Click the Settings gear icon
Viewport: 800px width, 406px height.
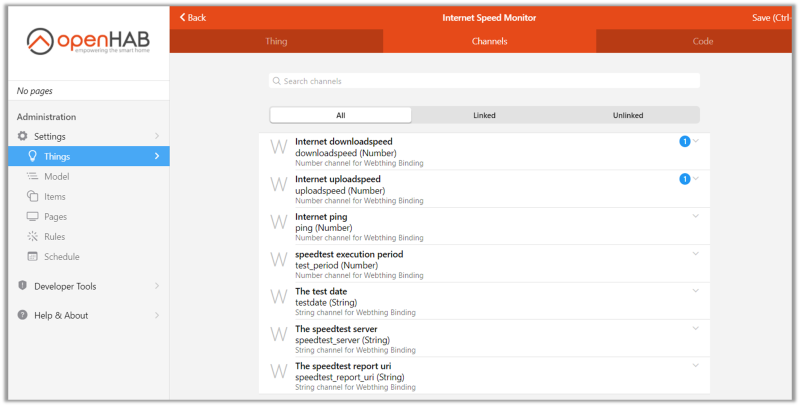coord(23,136)
